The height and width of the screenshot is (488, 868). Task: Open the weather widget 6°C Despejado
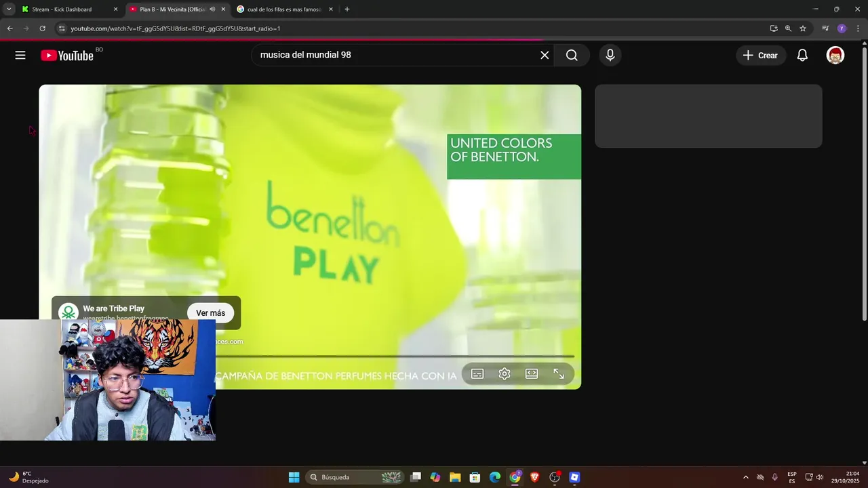point(28,477)
